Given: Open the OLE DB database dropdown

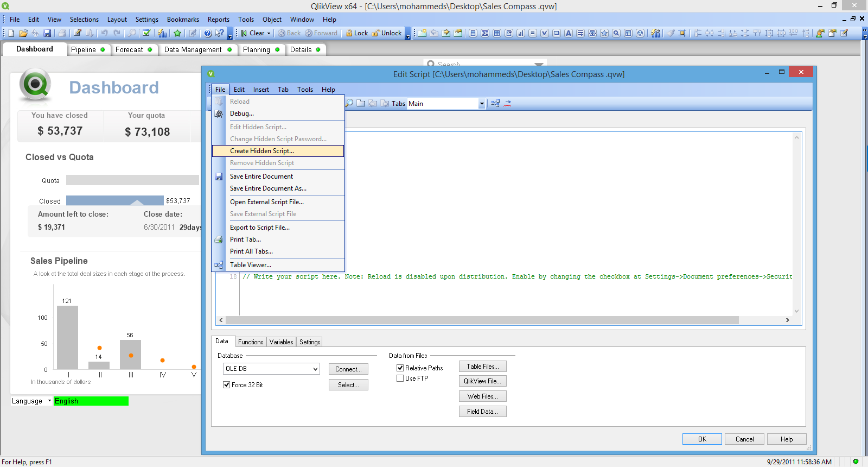Looking at the screenshot, I should (x=315, y=369).
